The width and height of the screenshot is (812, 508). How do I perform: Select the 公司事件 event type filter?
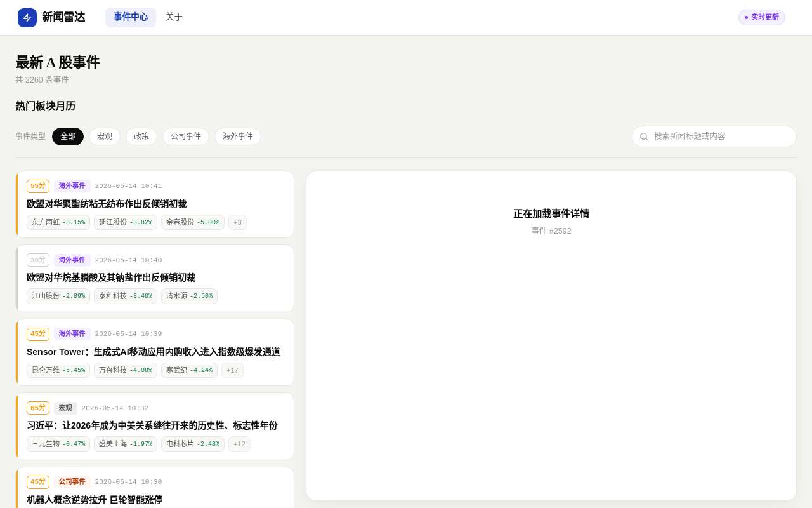pos(186,137)
